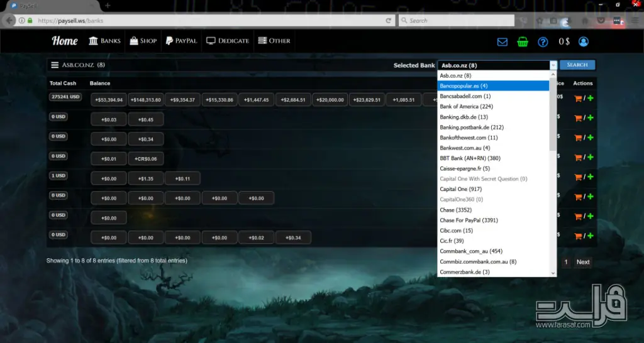Screen dimensions: 644x343
Task: Choose Caisse-epargne.fr (5) option
Action: (493, 168)
